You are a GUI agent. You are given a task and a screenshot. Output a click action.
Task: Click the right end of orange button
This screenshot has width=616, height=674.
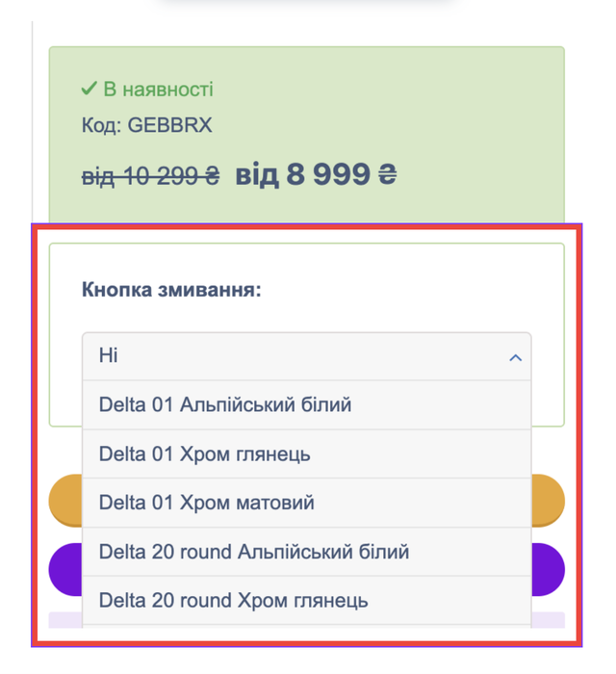point(548,501)
